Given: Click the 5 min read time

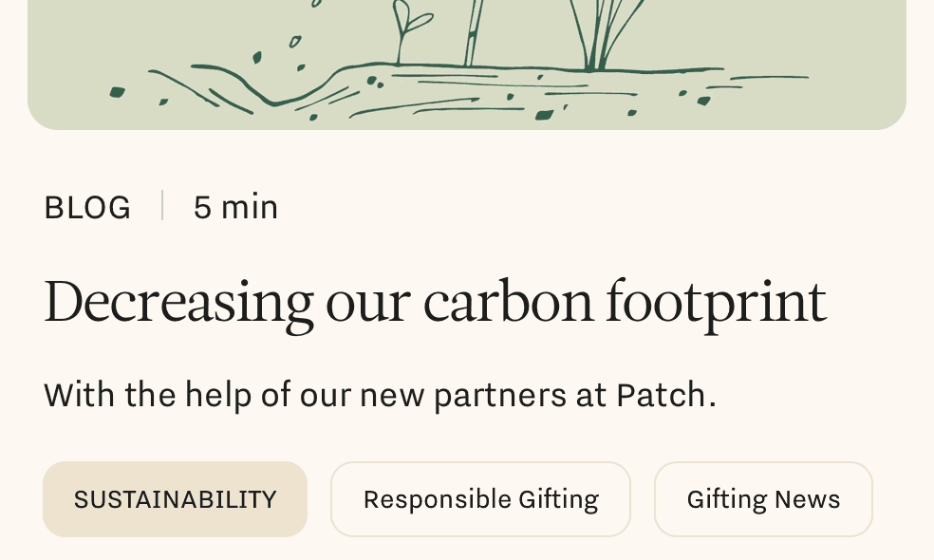Looking at the screenshot, I should (x=235, y=207).
